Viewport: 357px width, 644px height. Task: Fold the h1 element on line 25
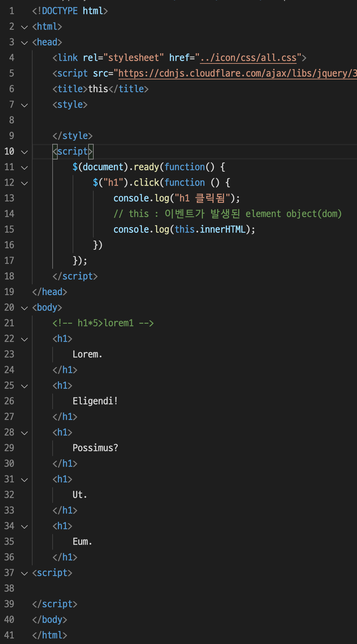[24, 386]
